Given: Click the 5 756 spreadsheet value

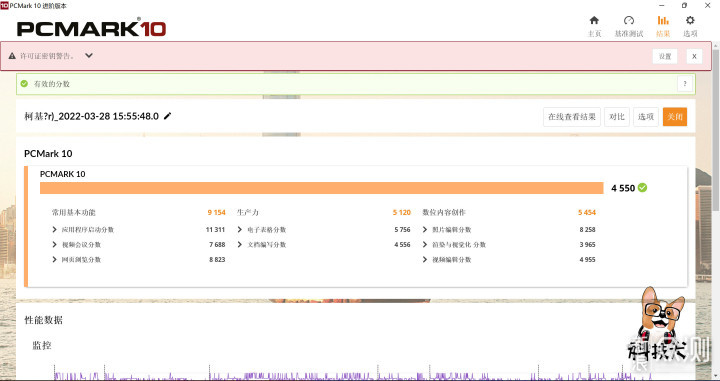Looking at the screenshot, I should click(402, 229).
